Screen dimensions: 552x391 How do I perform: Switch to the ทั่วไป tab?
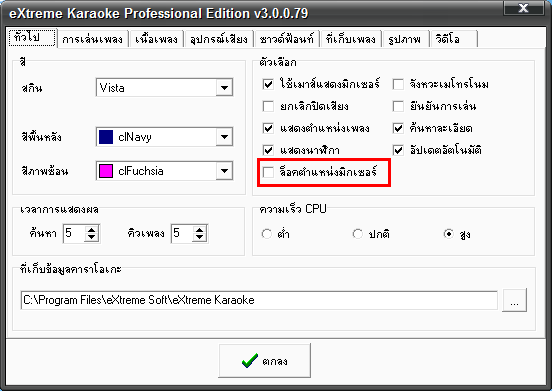(x=32, y=37)
